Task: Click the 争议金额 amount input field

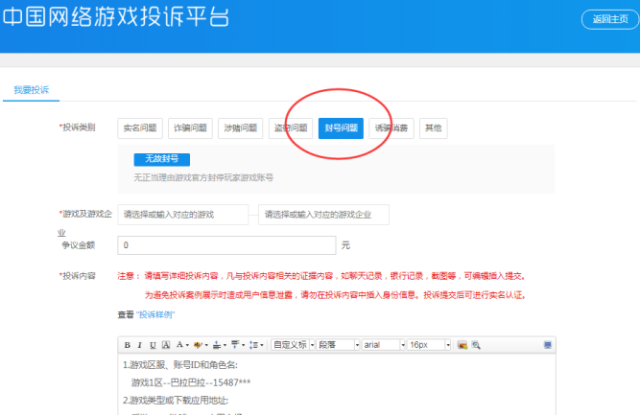Action: [x=227, y=245]
